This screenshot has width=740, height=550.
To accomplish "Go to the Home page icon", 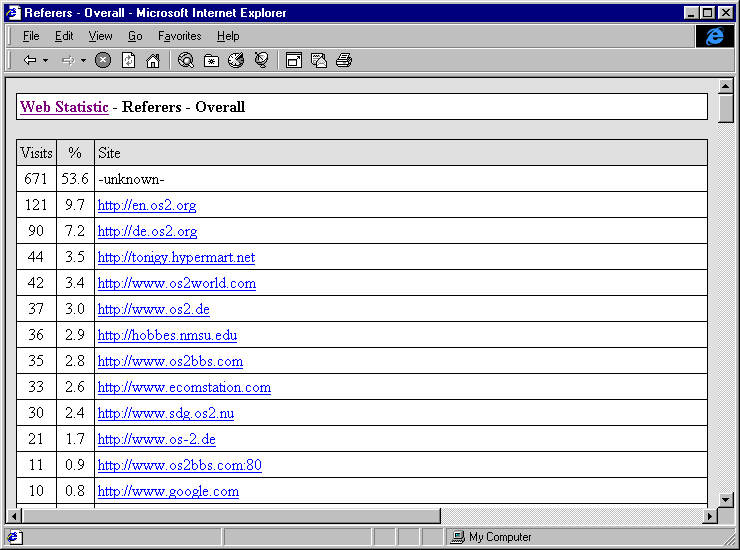I will pyautogui.click(x=153, y=60).
